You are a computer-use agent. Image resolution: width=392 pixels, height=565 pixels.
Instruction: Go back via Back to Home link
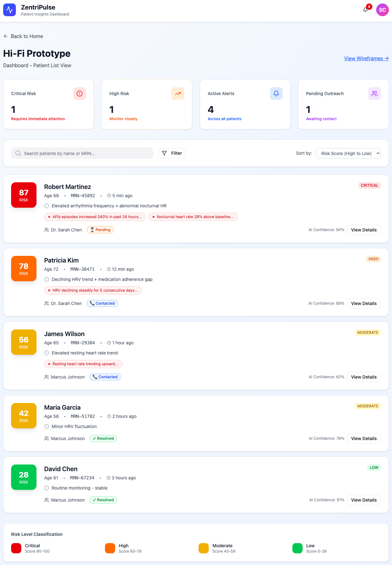pyautogui.click(x=23, y=36)
